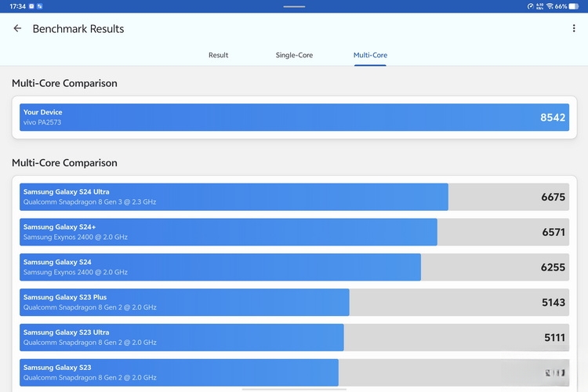Click the 5143 score value
588x392 pixels.
554,303
